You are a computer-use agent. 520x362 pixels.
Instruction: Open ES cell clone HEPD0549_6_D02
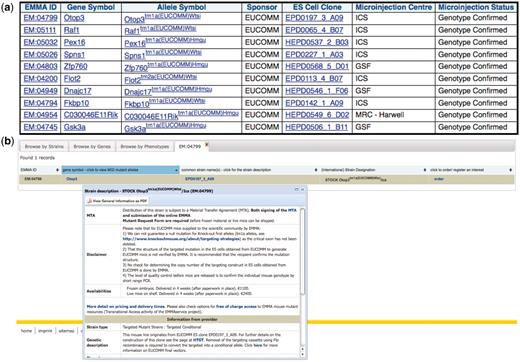pyautogui.click(x=317, y=115)
